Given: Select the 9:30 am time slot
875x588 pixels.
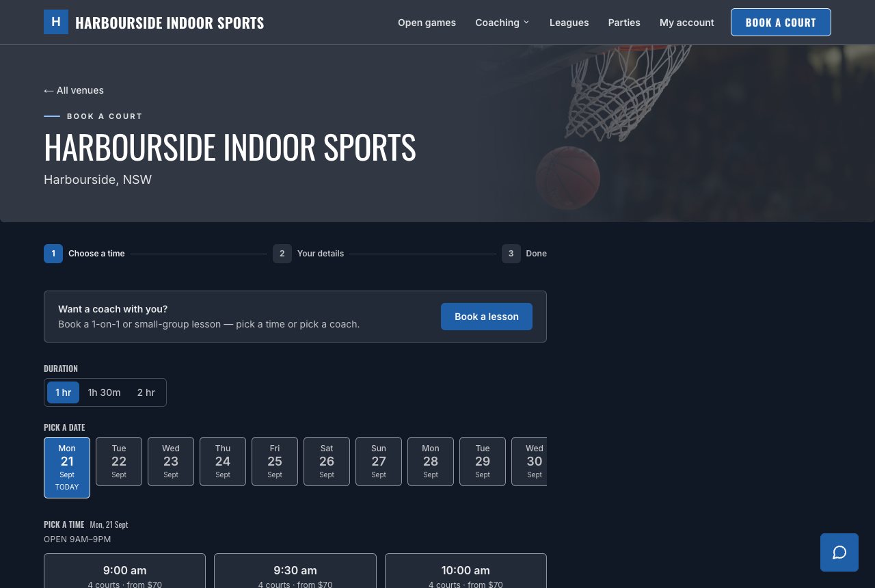Looking at the screenshot, I should tap(295, 571).
